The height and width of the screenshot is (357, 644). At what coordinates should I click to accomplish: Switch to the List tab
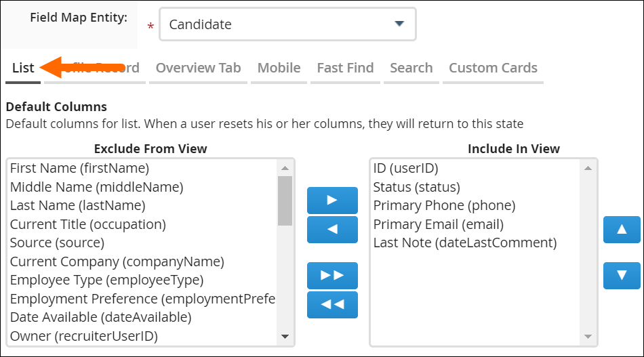tap(23, 68)
